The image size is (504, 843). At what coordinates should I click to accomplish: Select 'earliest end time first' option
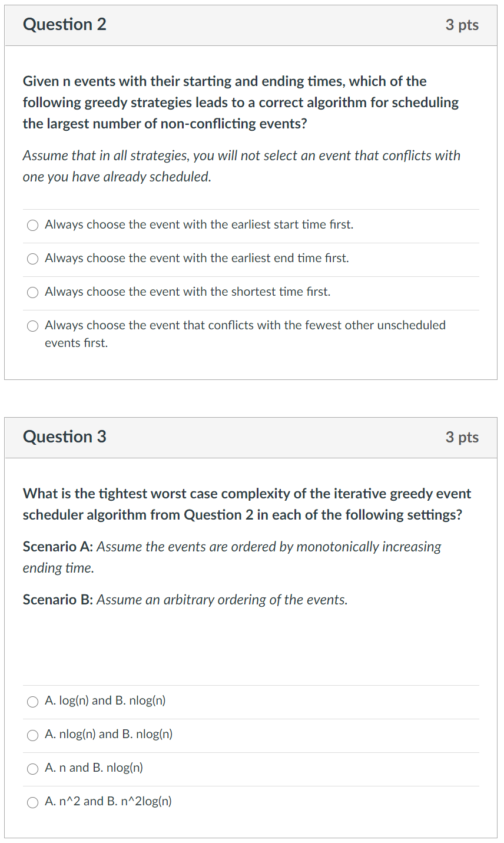(x=32, y=259)
